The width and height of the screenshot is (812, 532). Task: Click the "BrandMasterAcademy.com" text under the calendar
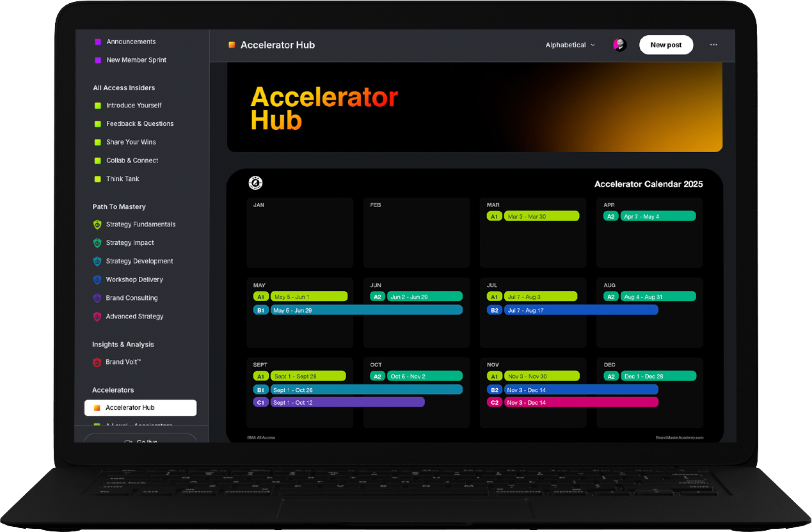680,437
